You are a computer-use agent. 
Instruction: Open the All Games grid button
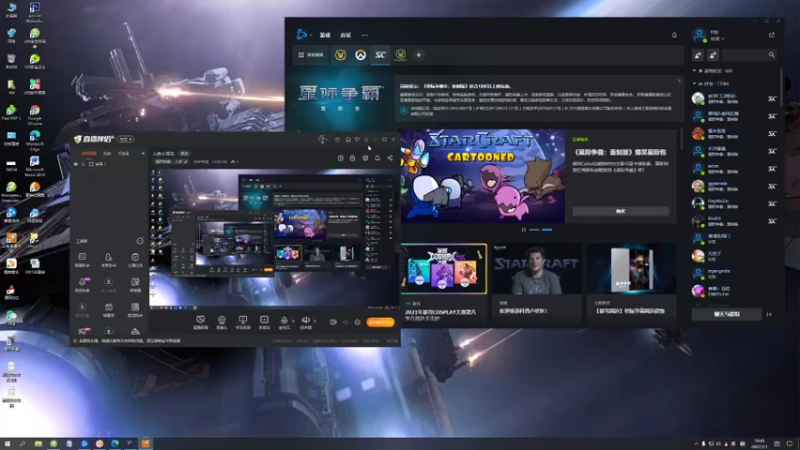click(x=311, y=55)
